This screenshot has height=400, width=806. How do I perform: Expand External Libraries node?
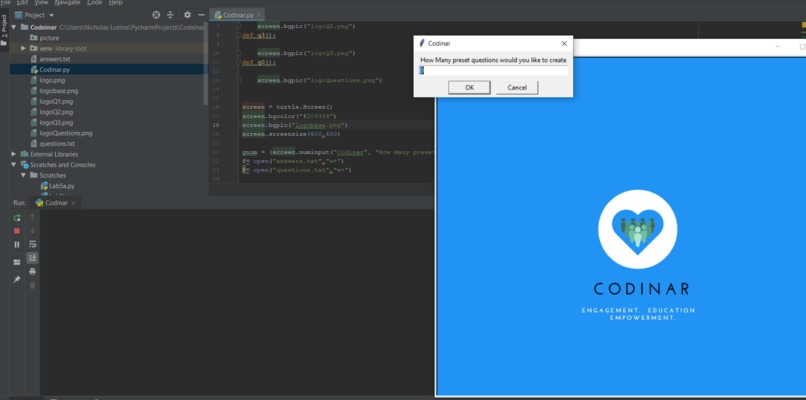tap(13, 154)
